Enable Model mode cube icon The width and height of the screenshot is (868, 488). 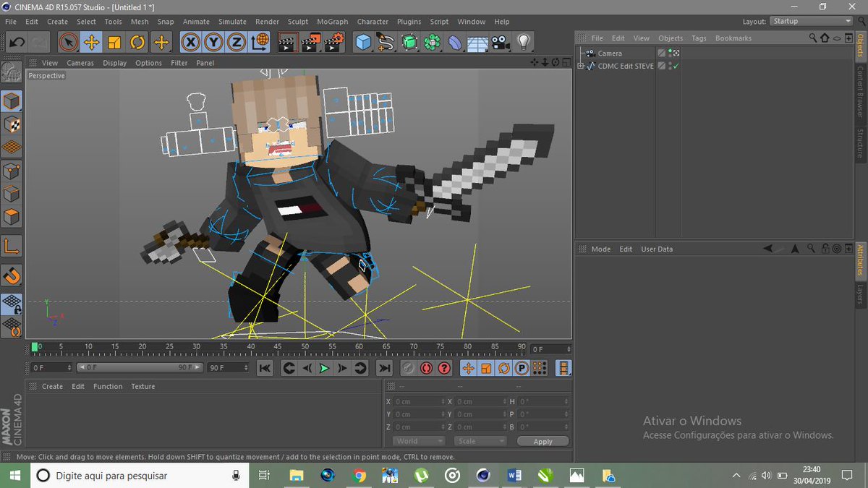tap(12, 101)
